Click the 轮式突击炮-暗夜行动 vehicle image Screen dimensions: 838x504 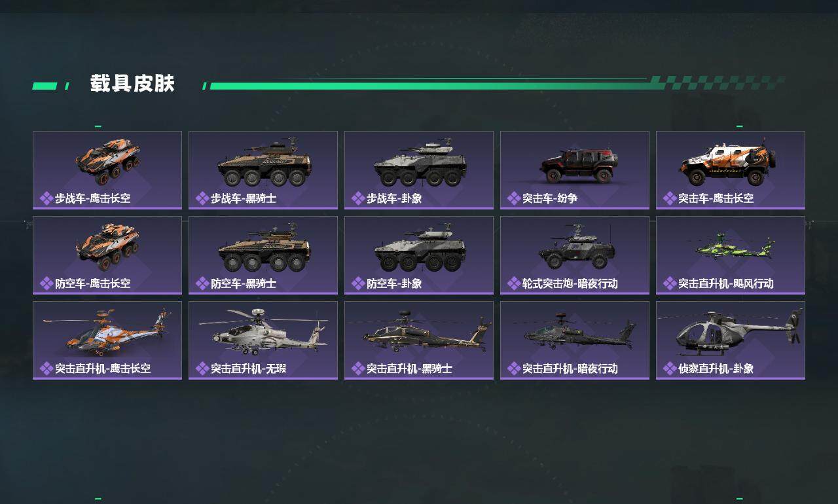pos(577,246)
